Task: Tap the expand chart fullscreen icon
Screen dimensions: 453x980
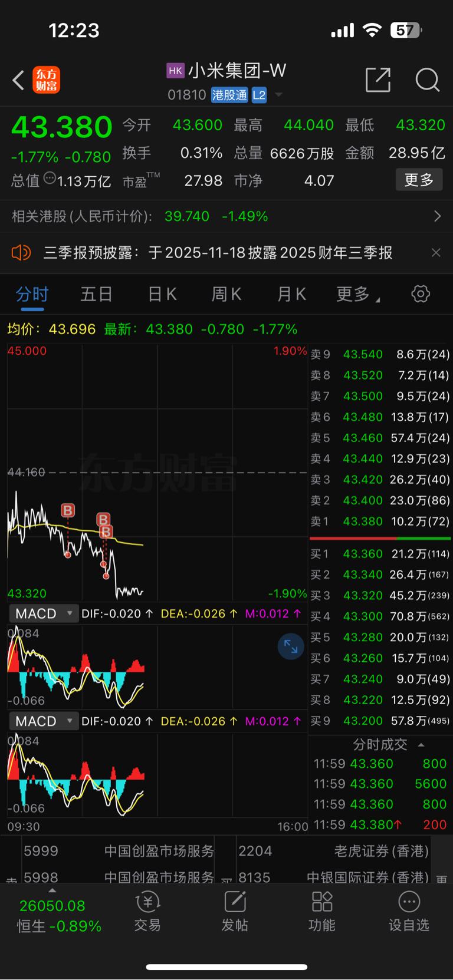Action: 291,646
